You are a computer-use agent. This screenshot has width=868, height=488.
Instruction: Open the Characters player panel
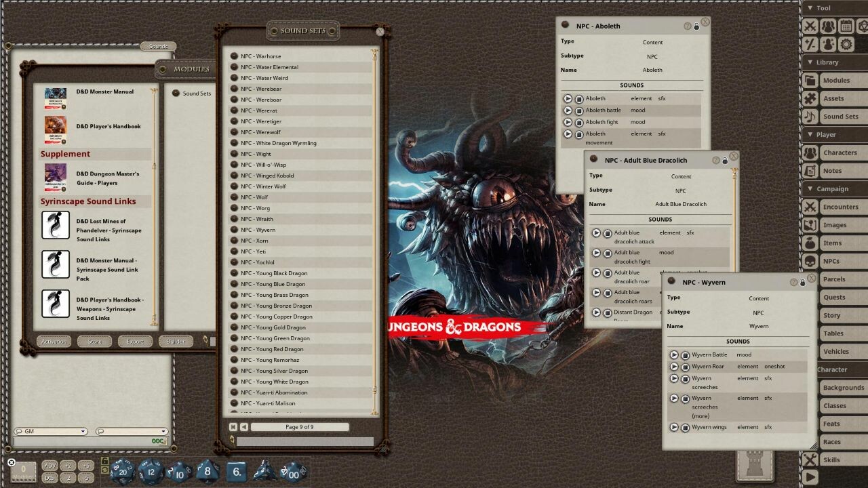coord(841,152)
